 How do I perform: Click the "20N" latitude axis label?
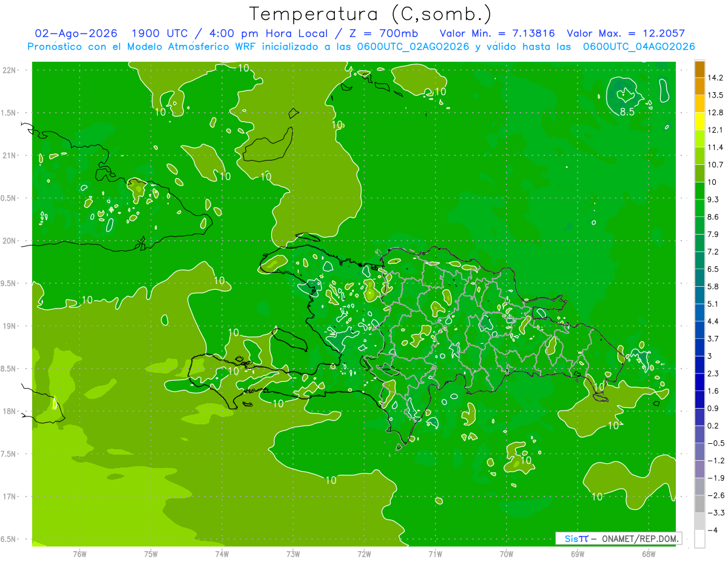click(9, 241)
